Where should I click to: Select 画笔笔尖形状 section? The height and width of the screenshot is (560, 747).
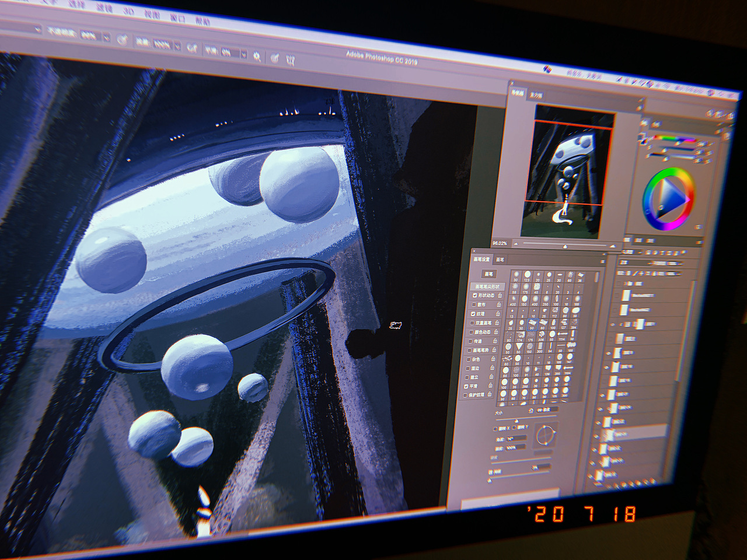point(487,286)
